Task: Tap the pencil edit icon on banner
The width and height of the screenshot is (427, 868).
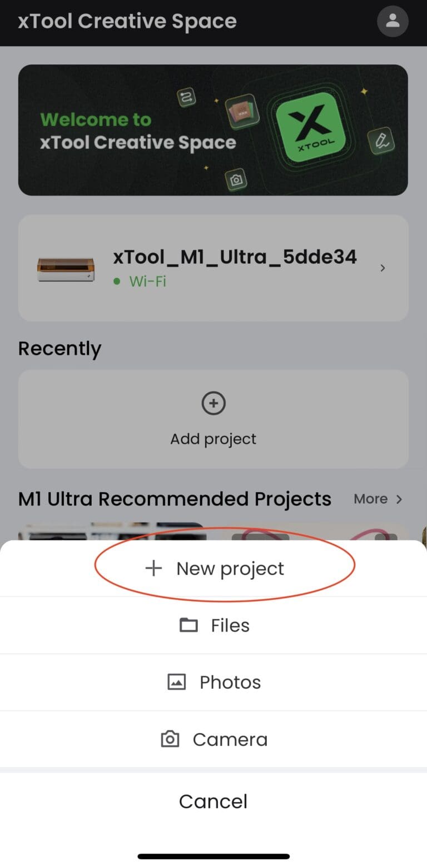Action: (x=381, y=140)
